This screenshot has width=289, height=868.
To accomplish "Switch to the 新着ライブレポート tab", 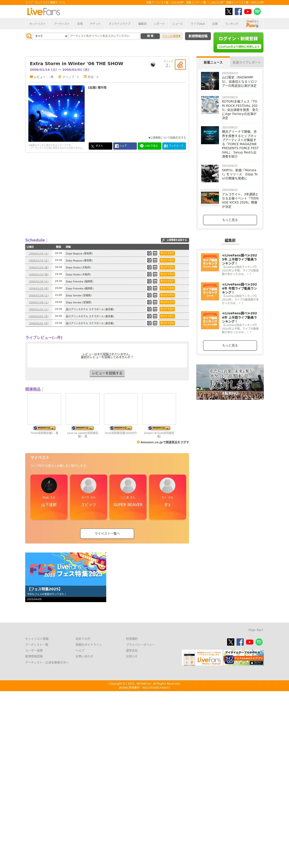I will coord(247,63).
